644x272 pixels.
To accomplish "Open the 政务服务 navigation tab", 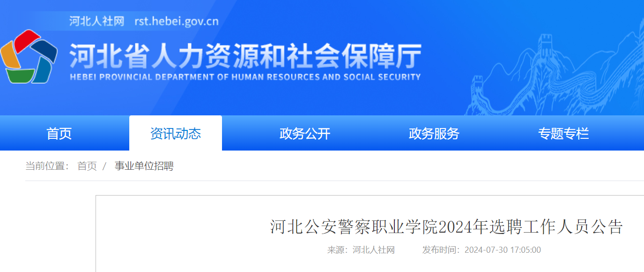I will click(x=434, y=134).
